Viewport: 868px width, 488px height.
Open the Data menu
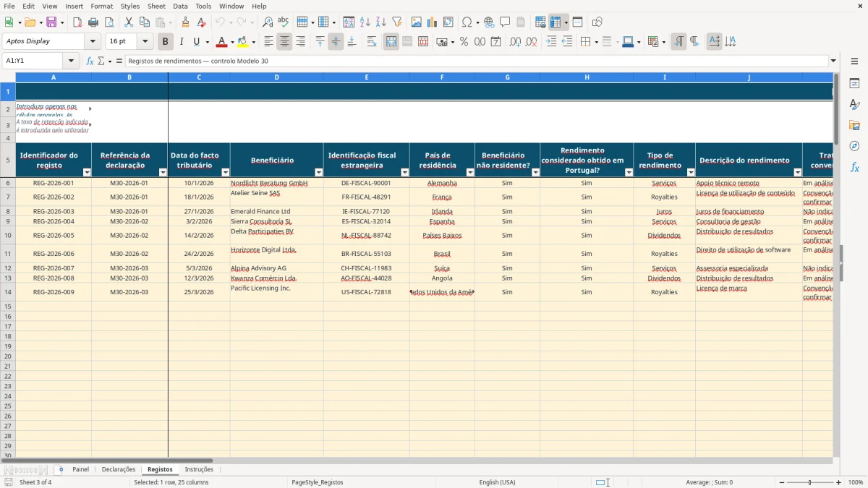coord(180,6)
